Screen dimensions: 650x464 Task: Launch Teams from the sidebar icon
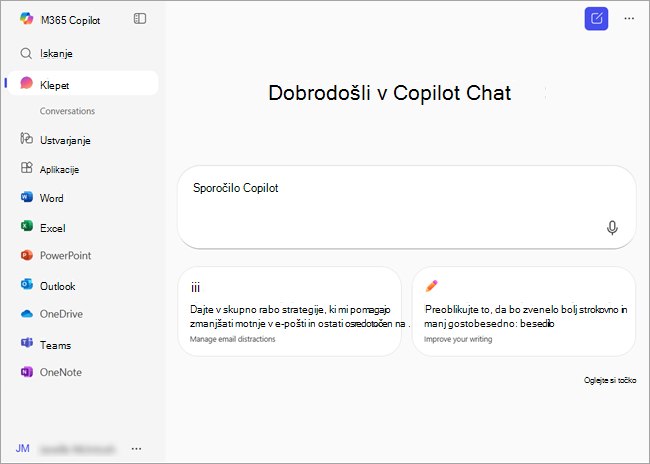pyautogui.click(x=27, y=343)
